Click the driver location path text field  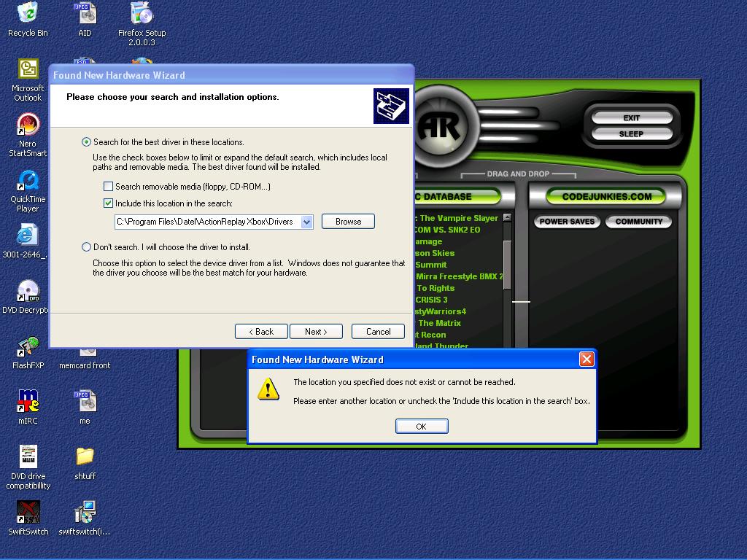207,222
